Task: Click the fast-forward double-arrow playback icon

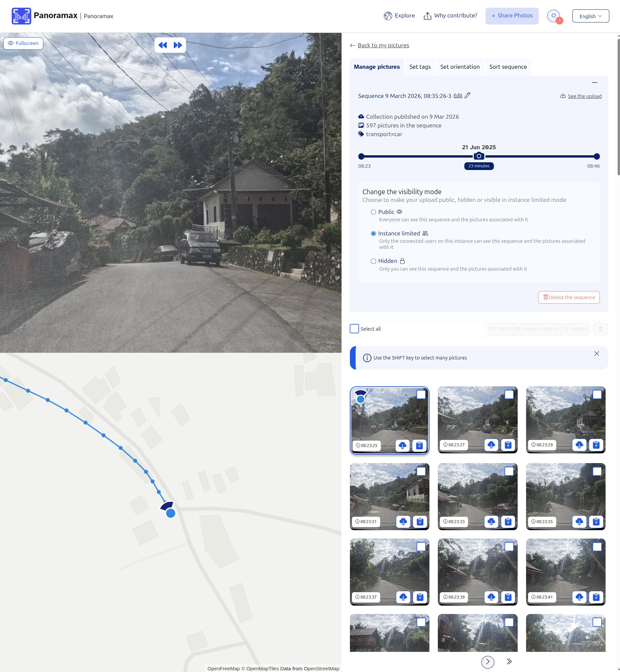Action: [178, 45]
